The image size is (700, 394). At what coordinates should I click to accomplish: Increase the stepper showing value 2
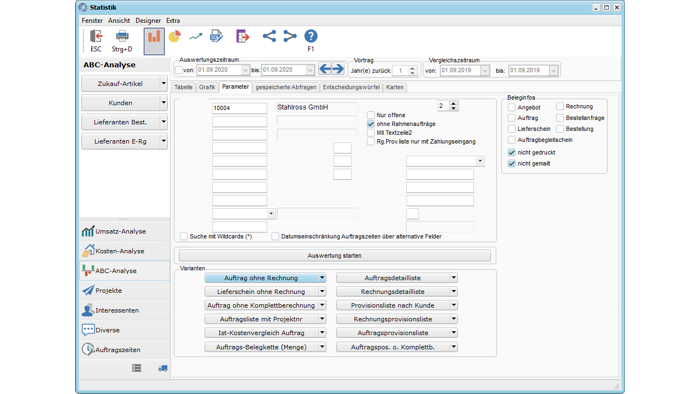click(454, 104)
